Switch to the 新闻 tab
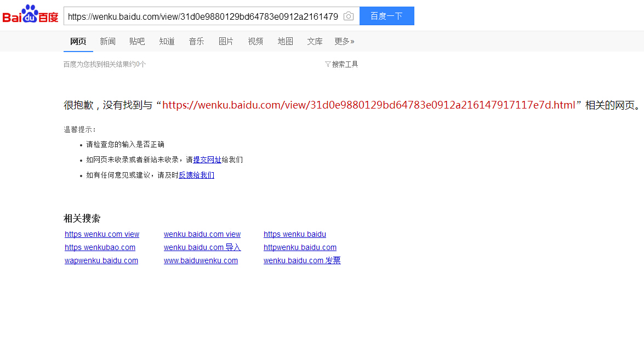Screen dimensions: 644x358 click(107, 42)
